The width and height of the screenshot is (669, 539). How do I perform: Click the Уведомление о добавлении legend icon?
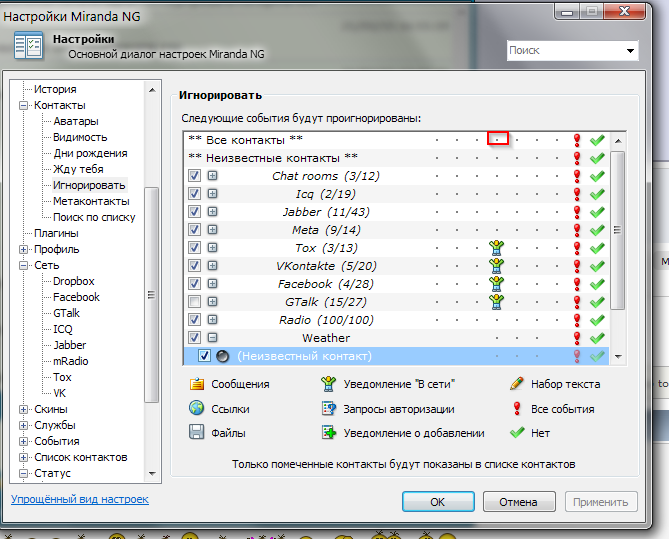(x=329, y=432)
